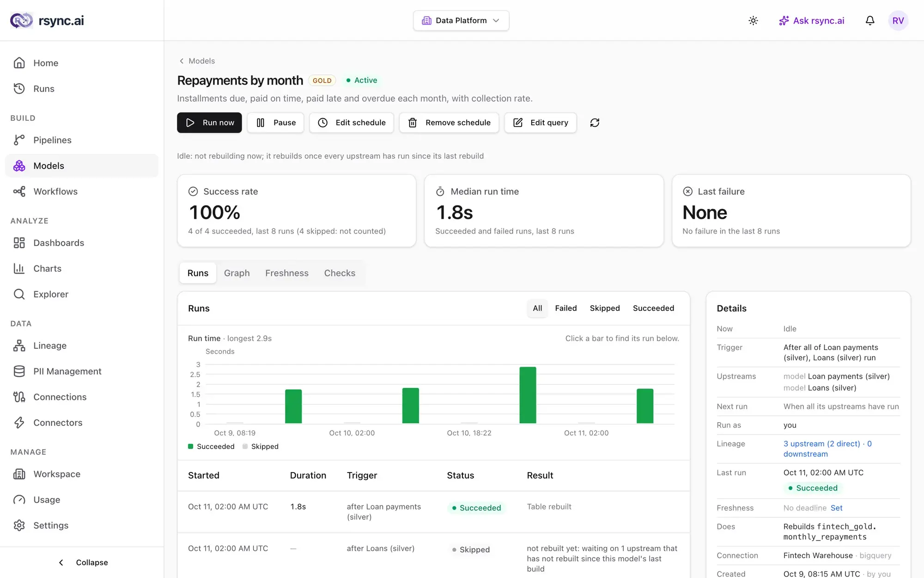Go back to Models breadcrumb
This screenshot has height=578, width=924.
coord(197,61)
